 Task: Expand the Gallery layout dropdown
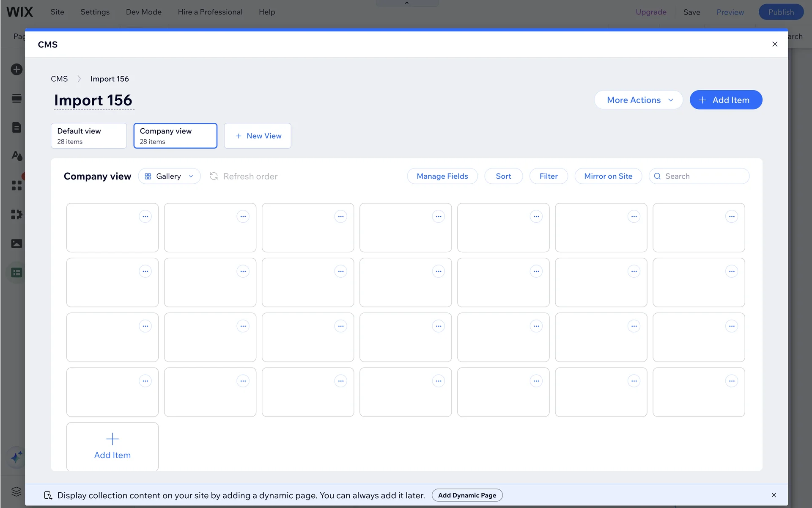169,176
